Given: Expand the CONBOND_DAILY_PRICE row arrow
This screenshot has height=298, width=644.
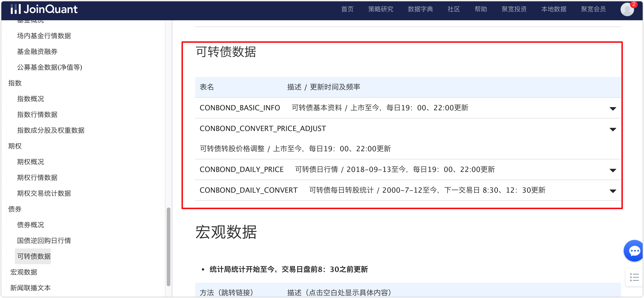Looking at the screenshot, I should pos(612,170).
